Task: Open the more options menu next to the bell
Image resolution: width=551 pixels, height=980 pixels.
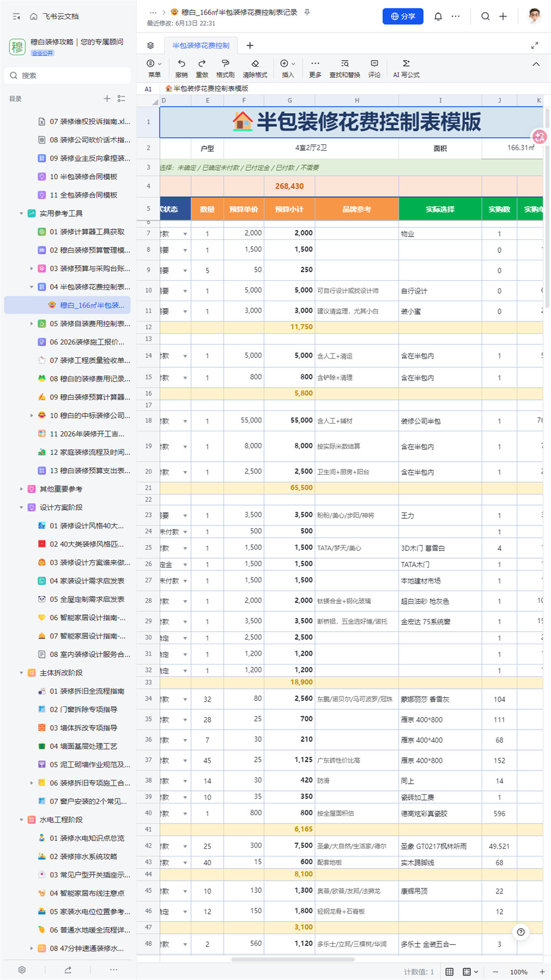Action: click(455, 17)
